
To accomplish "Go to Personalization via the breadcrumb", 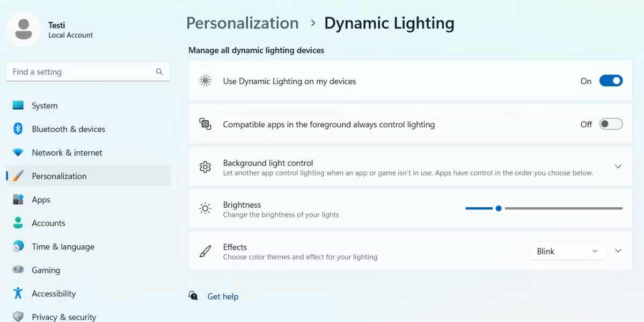I will (x=242, y=23).
